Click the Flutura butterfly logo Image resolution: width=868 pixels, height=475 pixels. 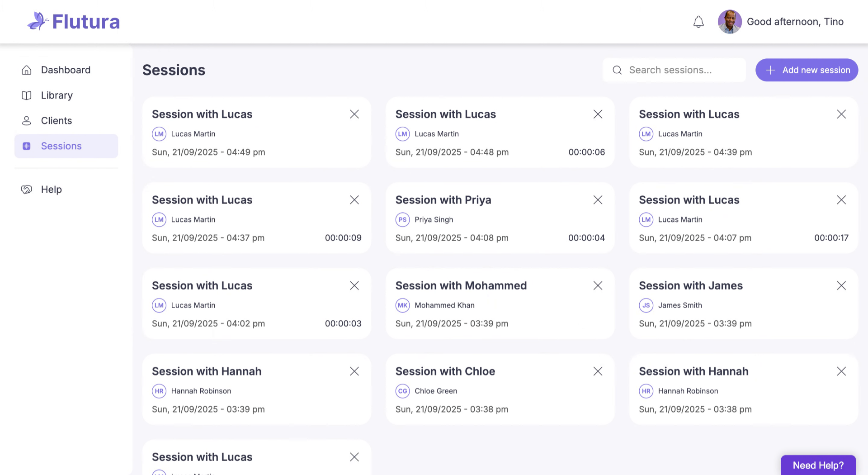click(38, 21)
